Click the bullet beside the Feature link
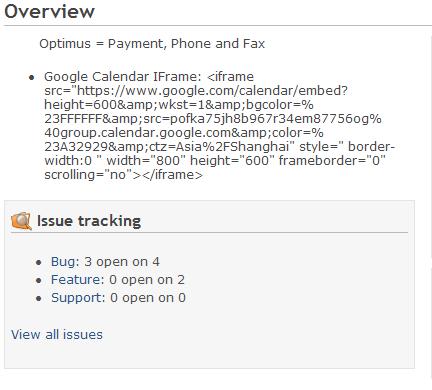Screen dimensions: 432x390 [x=39, y=281]
